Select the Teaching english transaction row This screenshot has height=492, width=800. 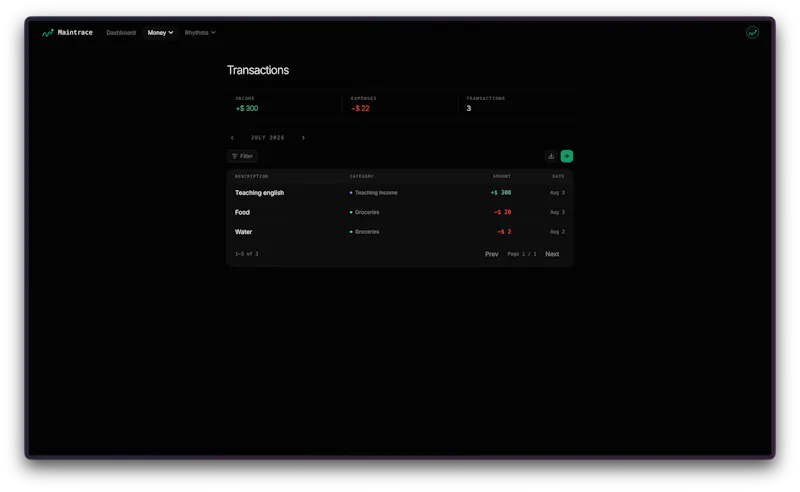point(399,193)
